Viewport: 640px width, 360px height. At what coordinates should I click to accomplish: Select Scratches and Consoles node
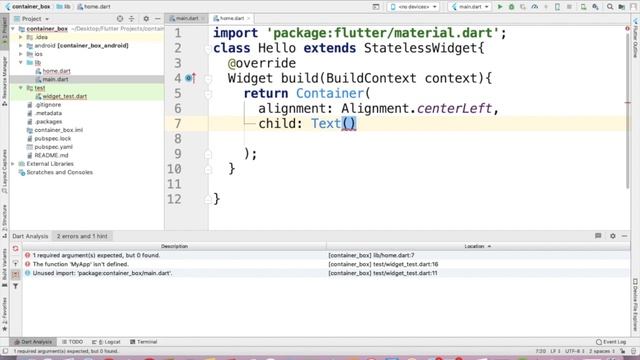click(59, 172)
